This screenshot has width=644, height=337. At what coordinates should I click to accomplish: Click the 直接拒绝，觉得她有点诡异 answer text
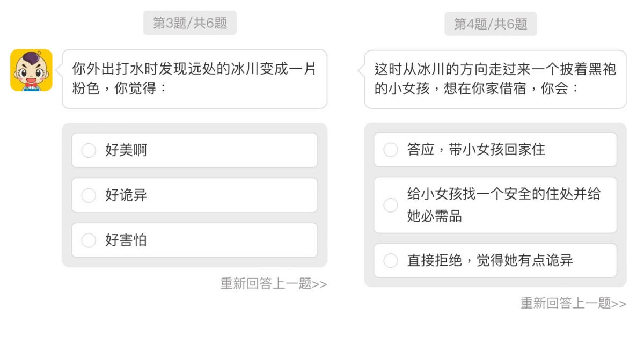pyautogui.click(x=489, y=261)
